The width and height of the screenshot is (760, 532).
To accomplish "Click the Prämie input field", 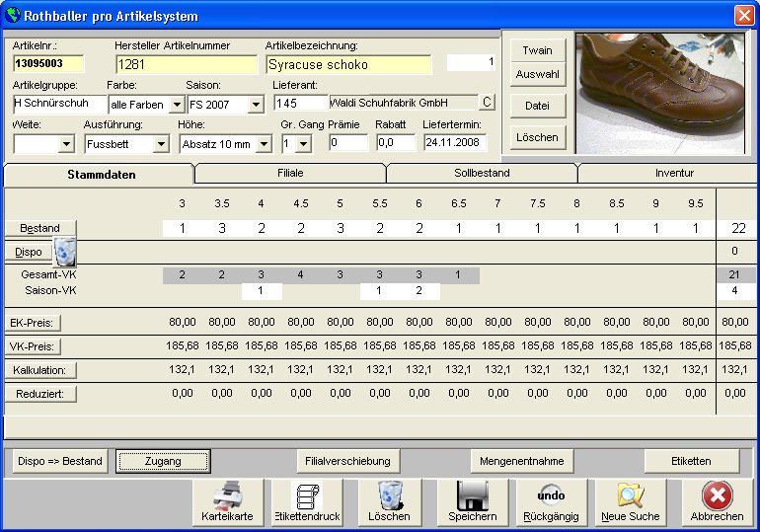I will 348,142.
